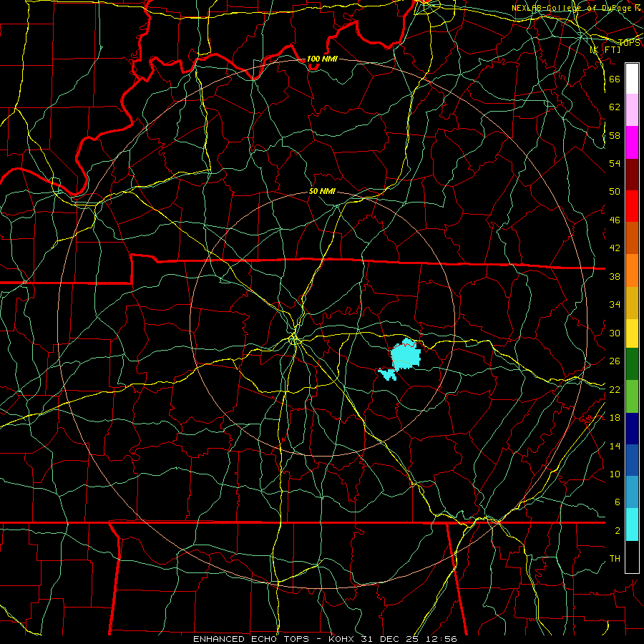
Task: Click the black TH swatch at the legend bottom
Action: [632, 557]
